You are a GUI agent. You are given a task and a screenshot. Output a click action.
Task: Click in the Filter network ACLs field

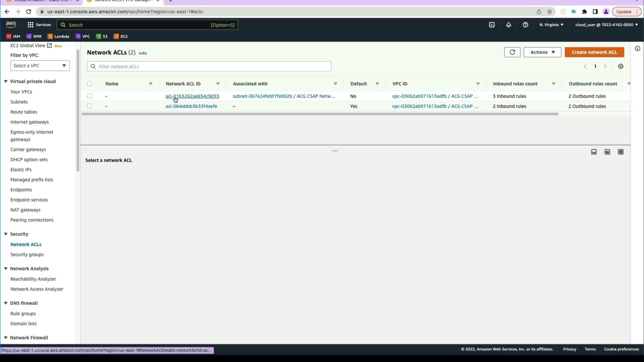pyautogui.click(x=209, y=66)
